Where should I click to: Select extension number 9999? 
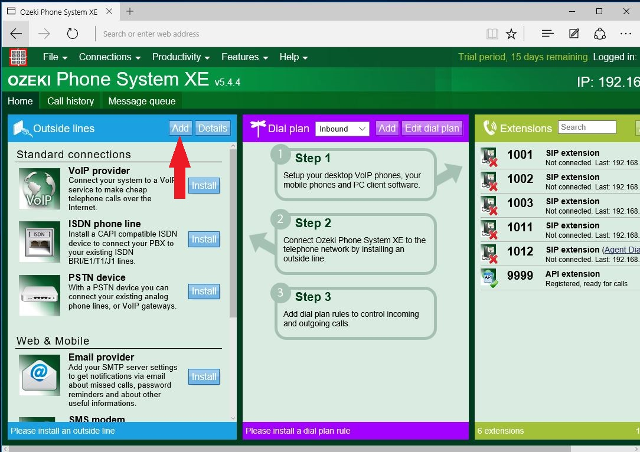520,276
